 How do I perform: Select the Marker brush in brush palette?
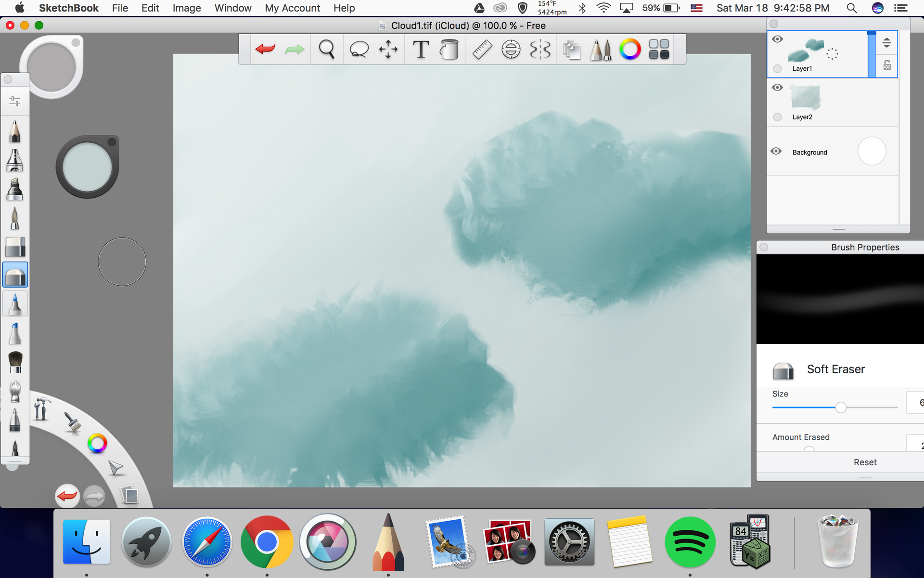pos(15,189)
